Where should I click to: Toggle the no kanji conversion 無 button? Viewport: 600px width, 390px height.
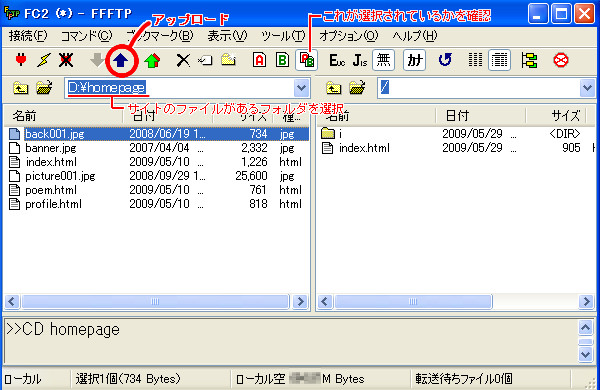pyautogui.click(x=383, y=60)
